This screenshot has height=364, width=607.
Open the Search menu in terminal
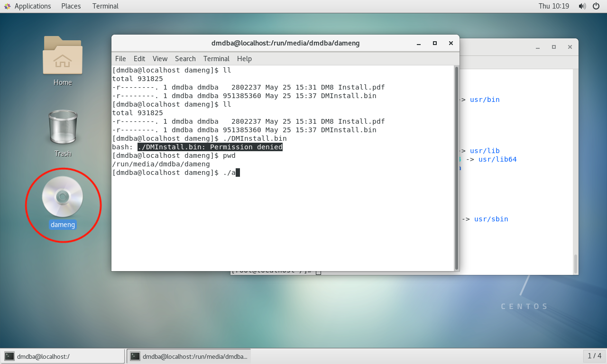185,59
